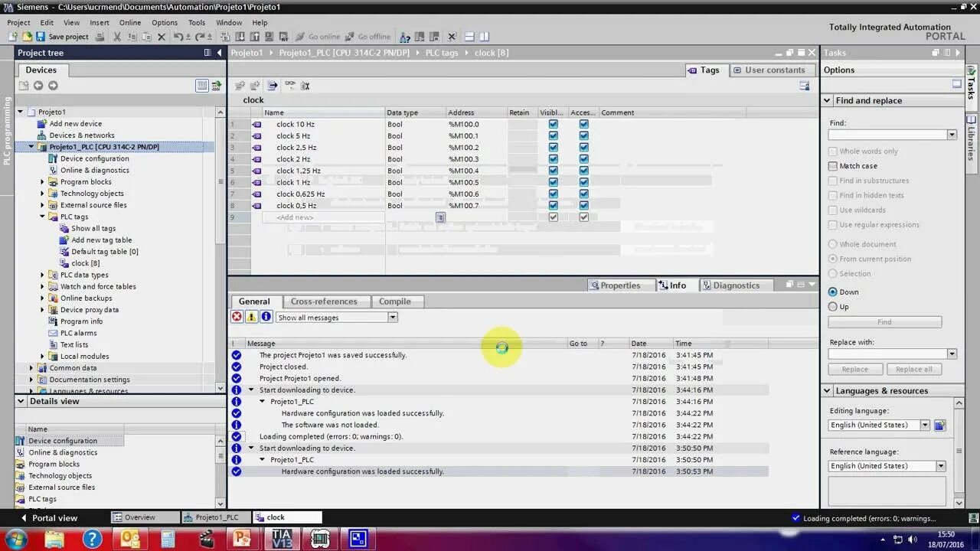Click the Undo arrow icon

pos(178,37)
